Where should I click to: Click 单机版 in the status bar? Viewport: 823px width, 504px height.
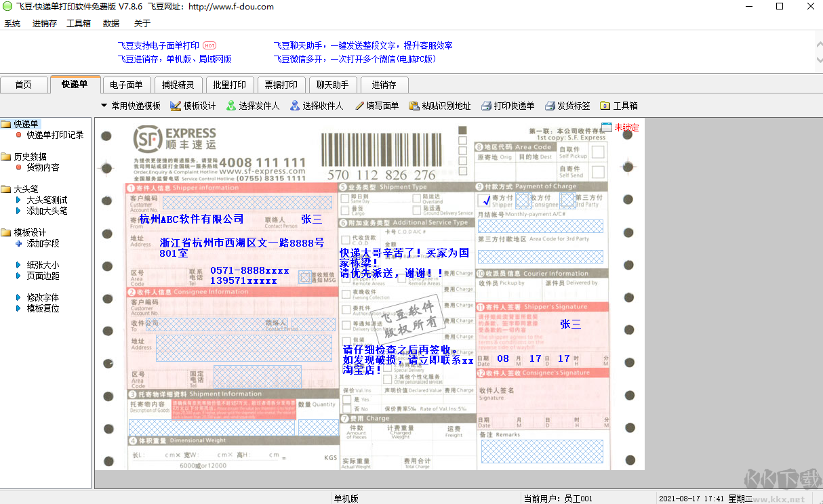pyautogui.click(x=346, y=499)
